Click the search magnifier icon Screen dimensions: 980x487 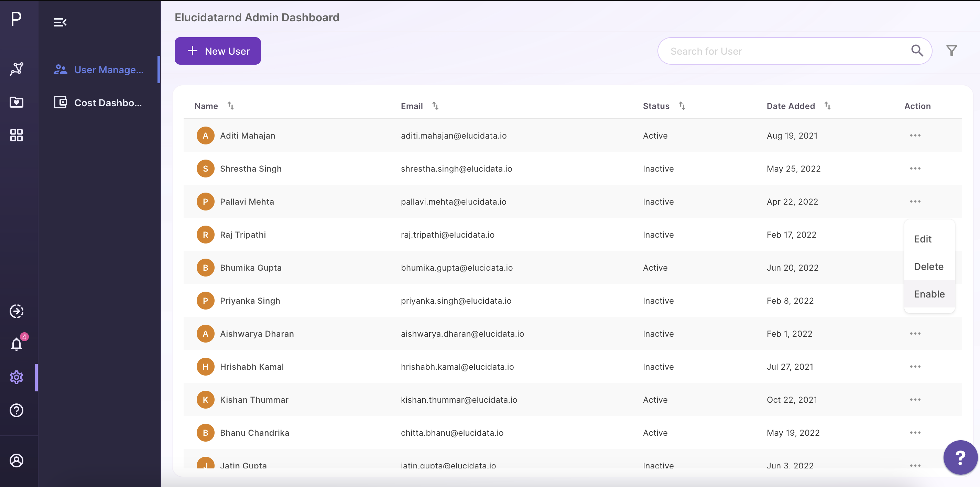(x=917, y=51)
